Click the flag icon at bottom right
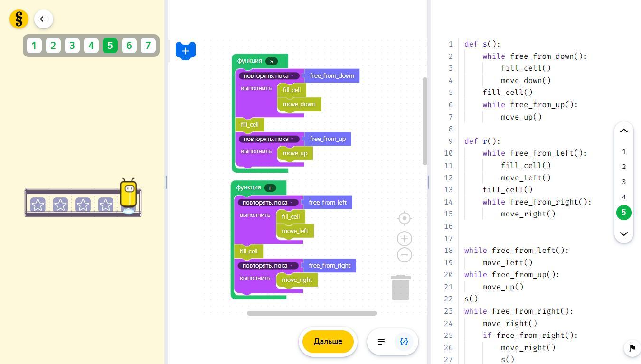This screenshot has height=364, width=641. pyautogui.click(x=632, y=348)
